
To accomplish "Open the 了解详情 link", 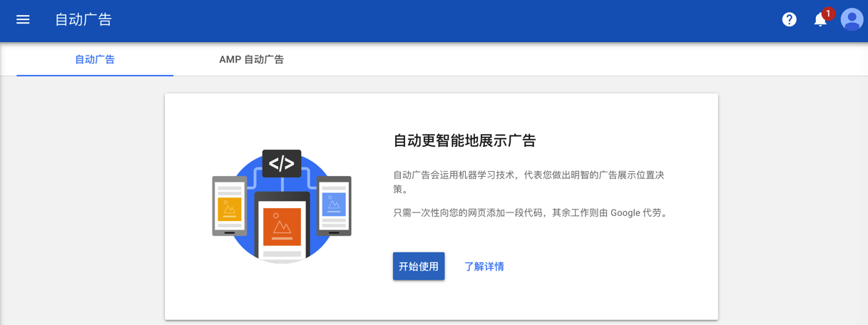I will pos(484,267).
